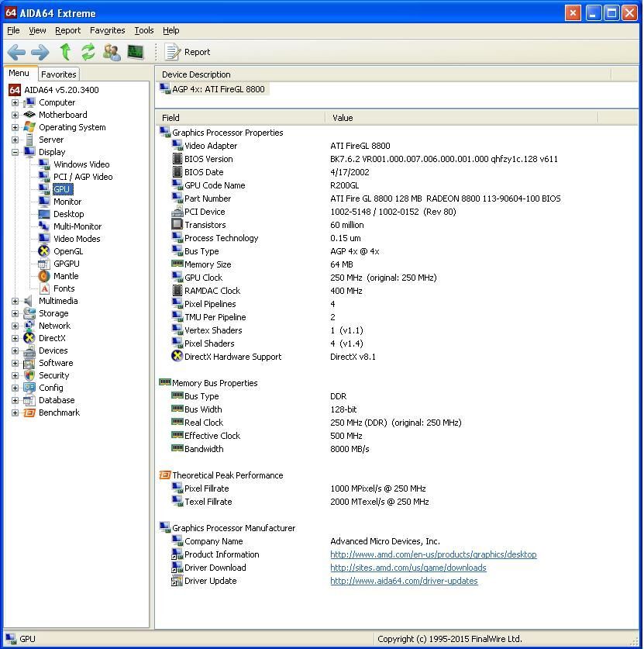Click the Field column header
The height and width of the screenshot is (649, 644).
(x=240, y=118)
